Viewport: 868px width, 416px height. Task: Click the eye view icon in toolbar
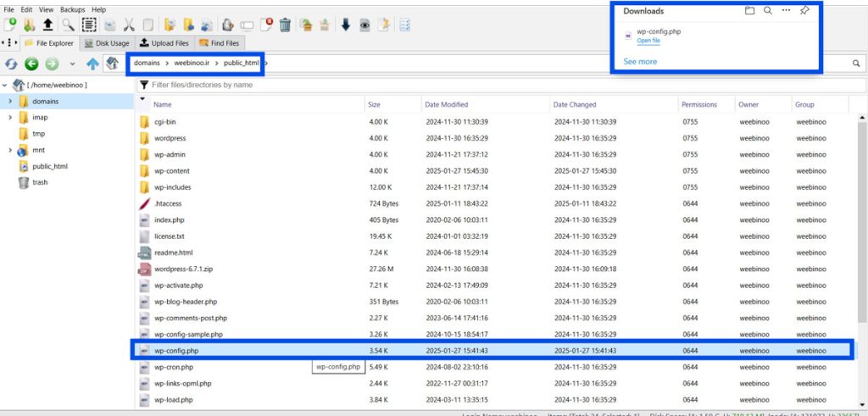(x=364, y=25)
